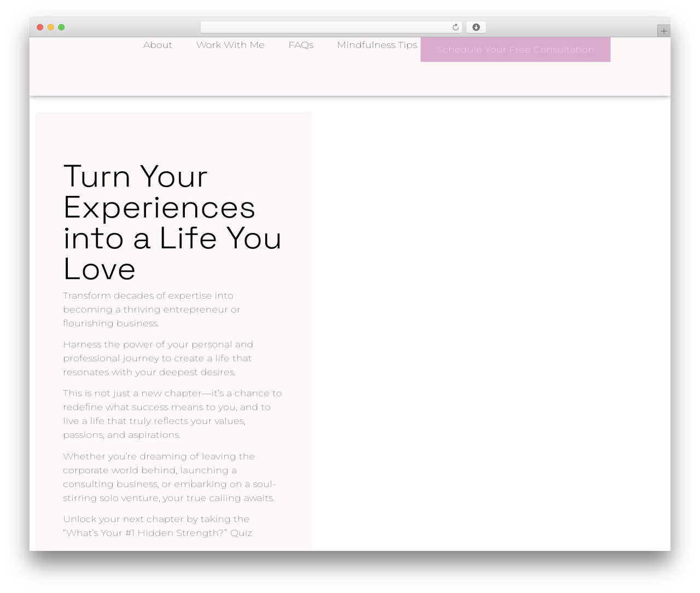Select paragraph starting "Whether you're dreaming"
Viewport: 700px width, 593px height.
pyautogui.click(x=170, y=477)
